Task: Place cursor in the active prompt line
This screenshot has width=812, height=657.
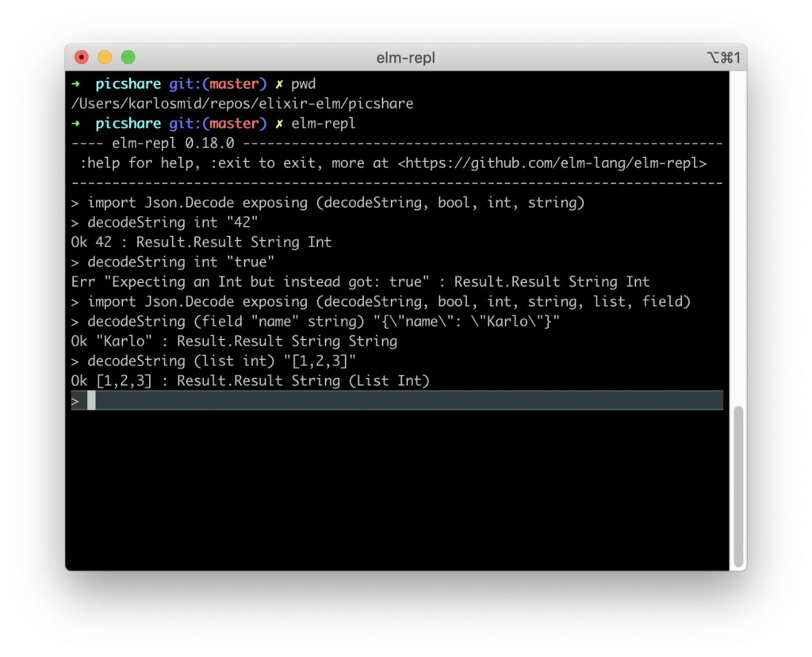Action: coord(397,400)
